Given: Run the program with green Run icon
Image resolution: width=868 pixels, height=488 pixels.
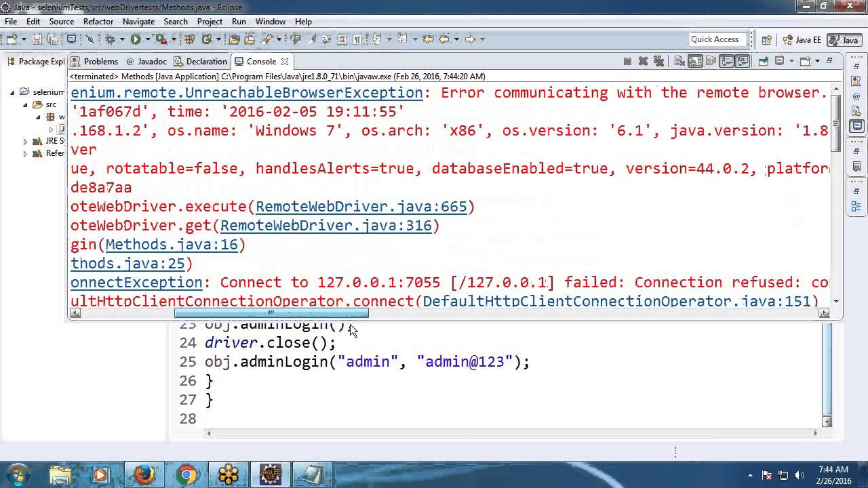Looking at the screenshot, I should point(136,39).
